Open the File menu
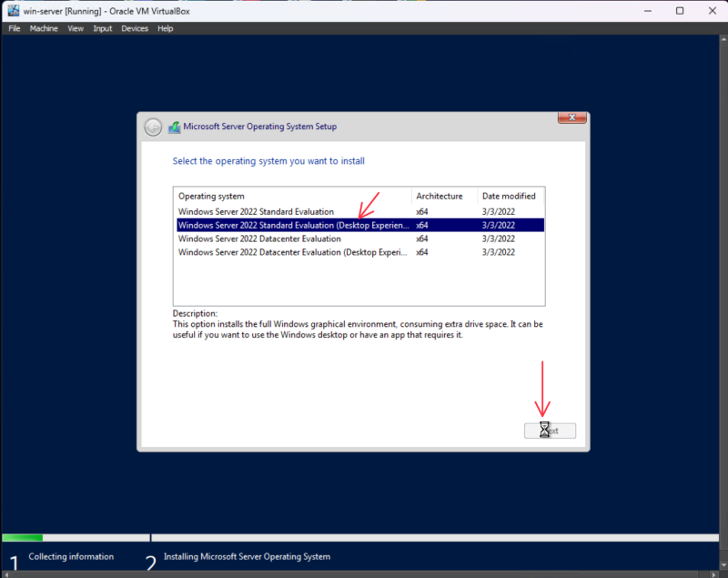728x578 pixels. pos(15,29)
